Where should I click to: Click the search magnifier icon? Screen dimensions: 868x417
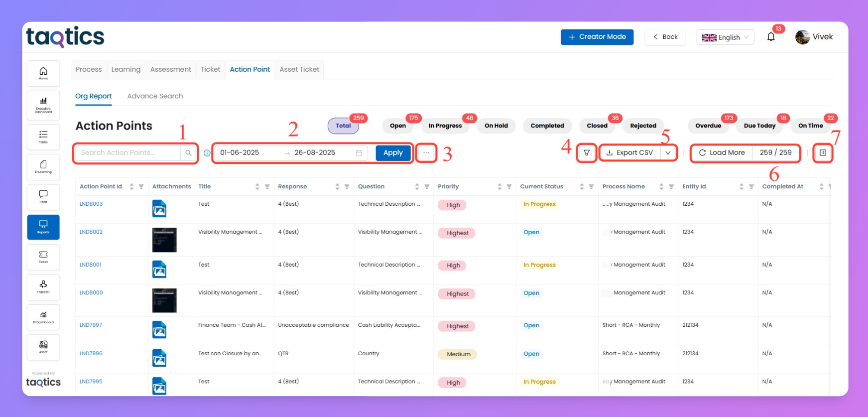point(188,153)
